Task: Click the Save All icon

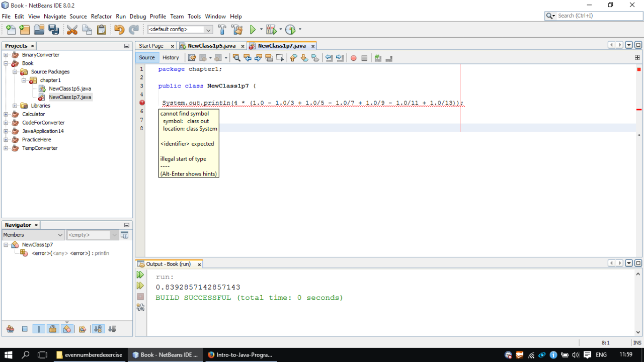Action: pyautogui.click(x=53, y=30)
